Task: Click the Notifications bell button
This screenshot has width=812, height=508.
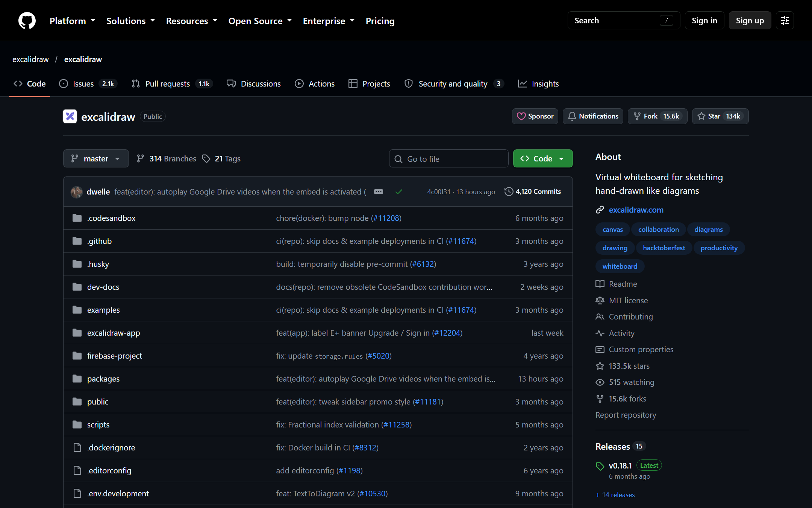Action: [593, 116]
